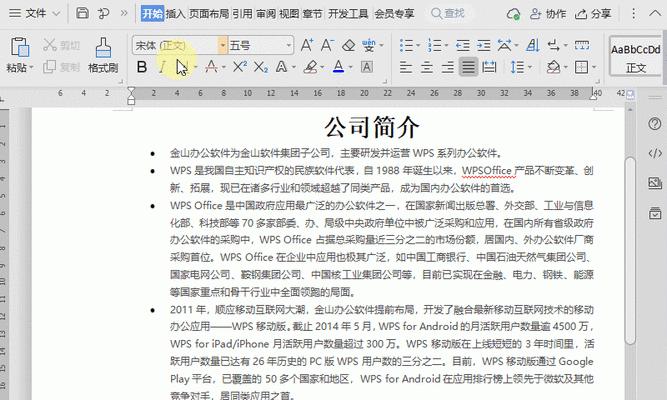Cut the selection with 剪切
This screenshot has height=400, width=667.
point(61,45)
